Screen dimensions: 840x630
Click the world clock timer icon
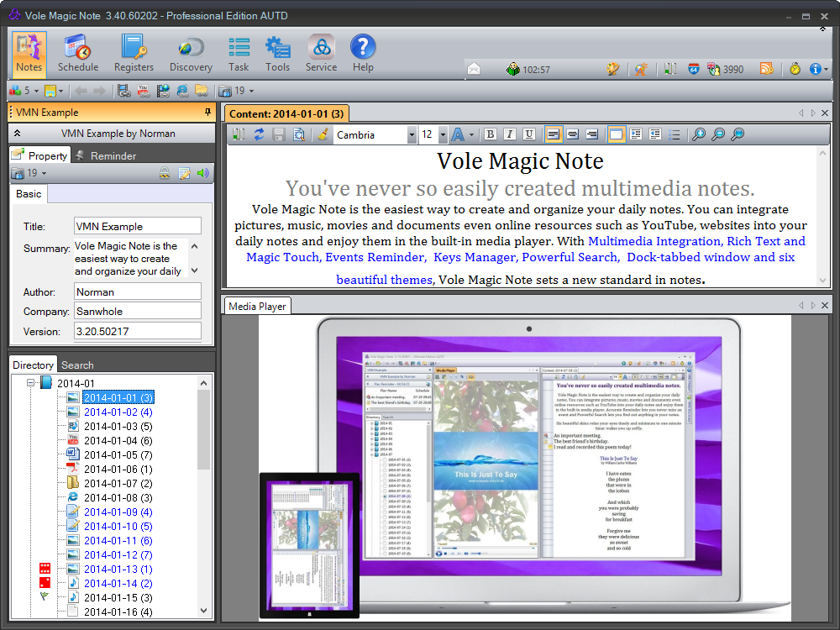[794, 68]
